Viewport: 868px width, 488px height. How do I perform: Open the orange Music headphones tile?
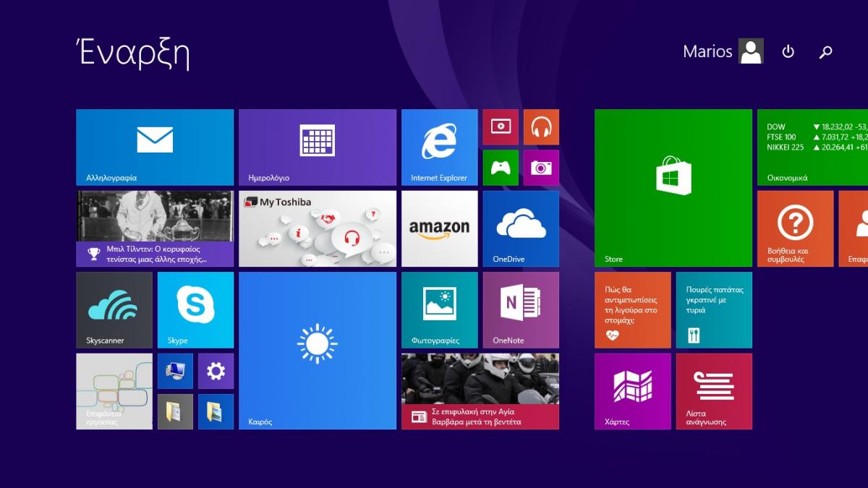[x=541, y=127]
